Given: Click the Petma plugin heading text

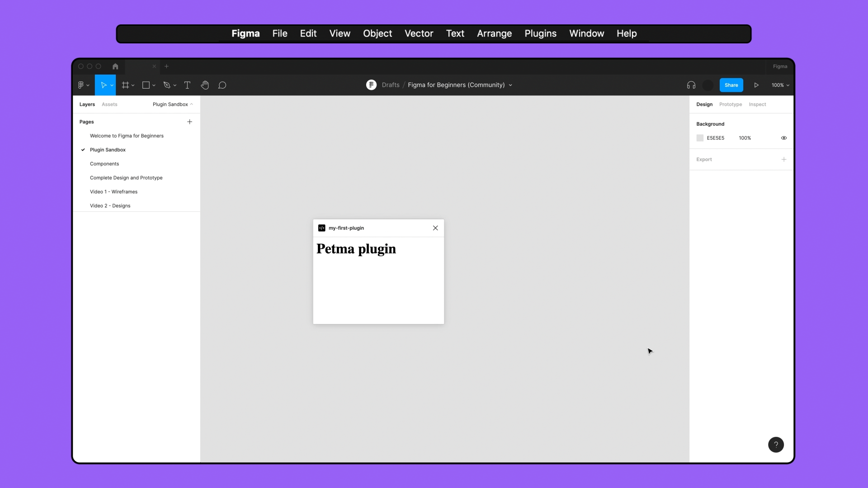Looking at the screenshot, I should tap(356, 249).
